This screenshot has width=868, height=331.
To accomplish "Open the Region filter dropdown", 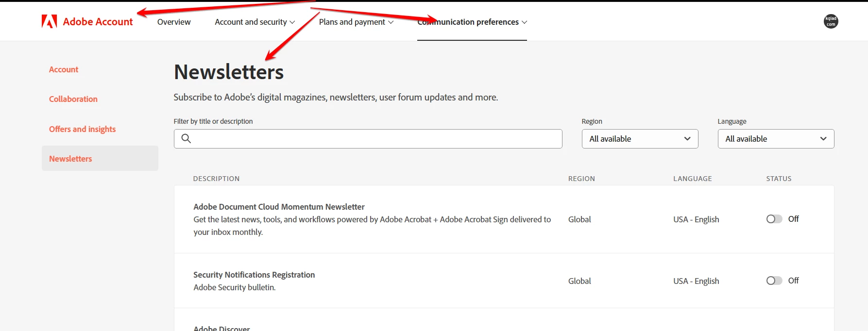I will pos(640,139).
